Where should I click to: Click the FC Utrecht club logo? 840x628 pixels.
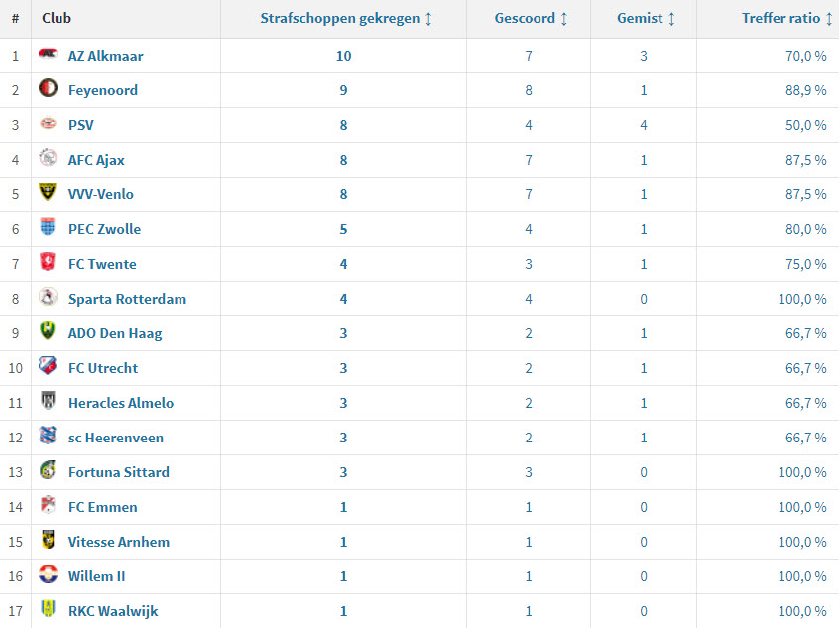pos(48,367)
